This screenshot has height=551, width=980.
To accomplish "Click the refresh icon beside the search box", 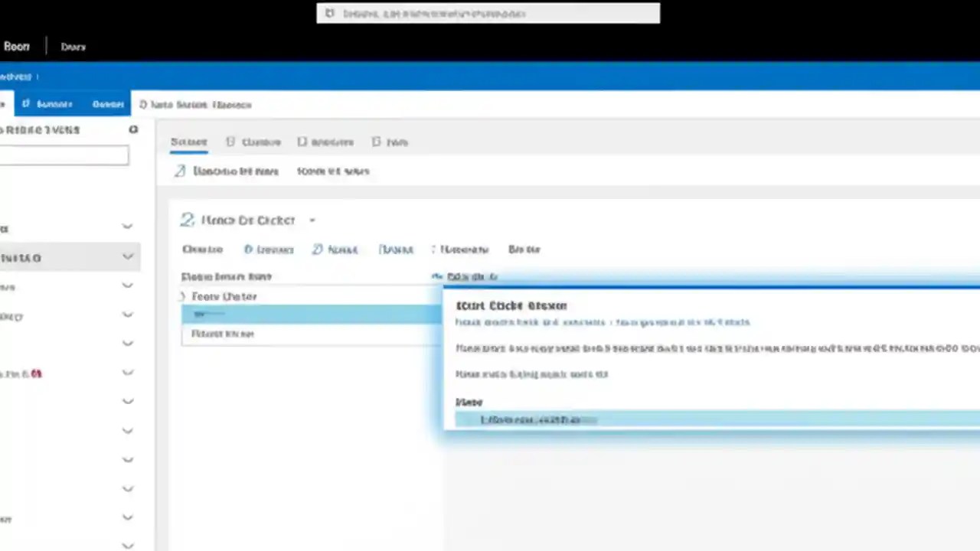I will point(133,129).
